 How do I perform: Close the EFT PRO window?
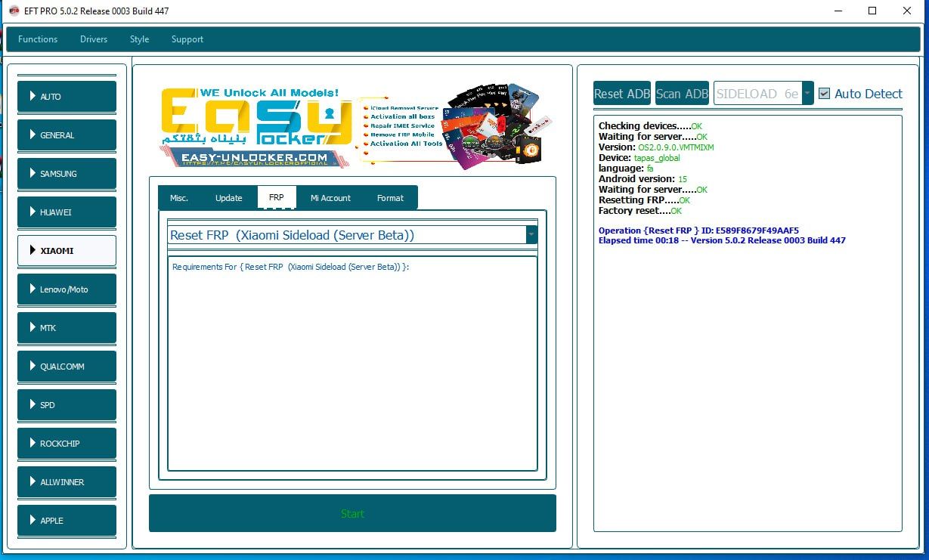[907, 11]
